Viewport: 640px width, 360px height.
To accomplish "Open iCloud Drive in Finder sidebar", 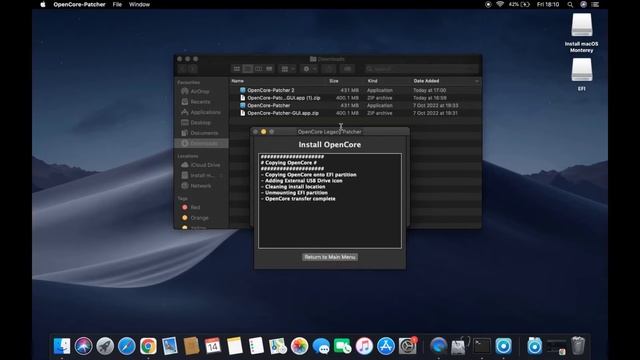I will pos(201,165).
